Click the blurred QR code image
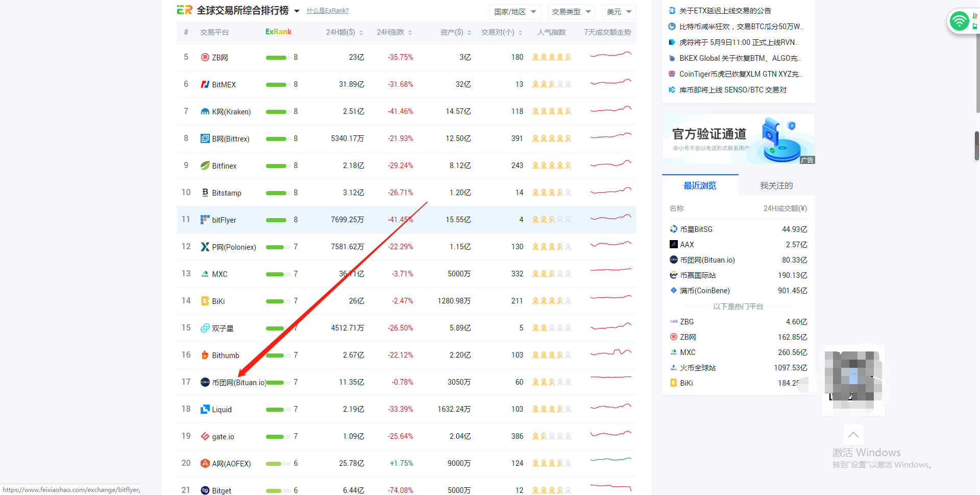 pos(853,380)
